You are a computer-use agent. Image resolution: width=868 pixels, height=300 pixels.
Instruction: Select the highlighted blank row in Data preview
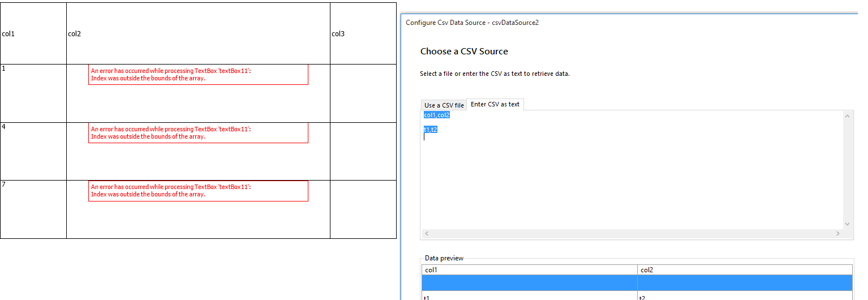click(637, 282)
